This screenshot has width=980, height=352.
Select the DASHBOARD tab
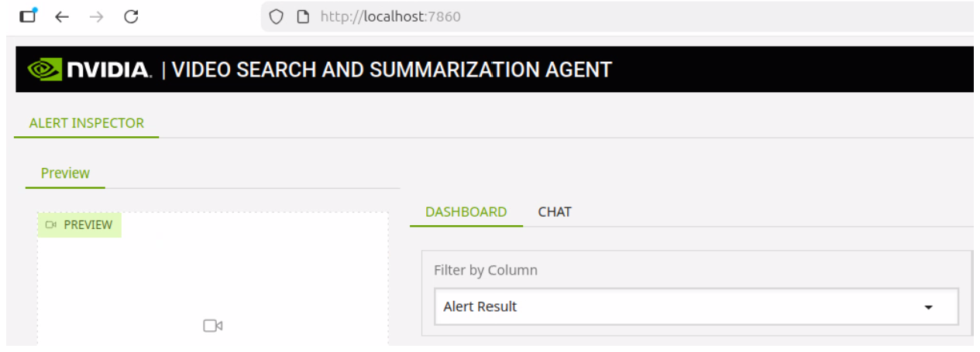point(466,212)
